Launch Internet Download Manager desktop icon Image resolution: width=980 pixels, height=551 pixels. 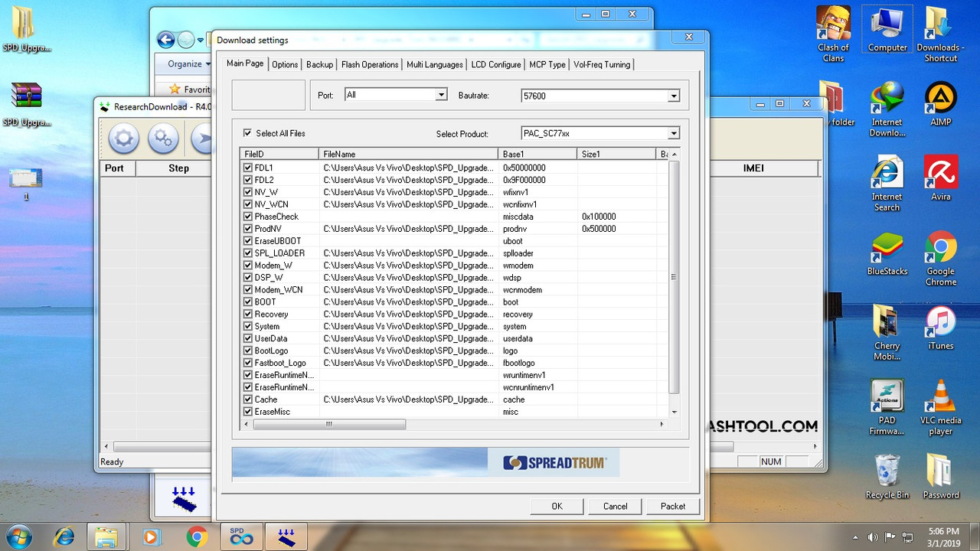(x=887, y=109)
